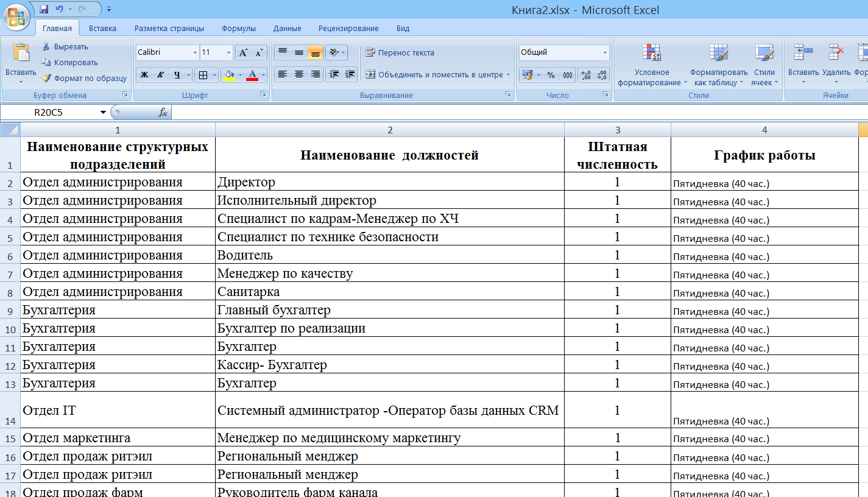Open the Вид tab
The width and height of the screenshot is (868, 497).
pyautogui.click(x=403, y=28)
